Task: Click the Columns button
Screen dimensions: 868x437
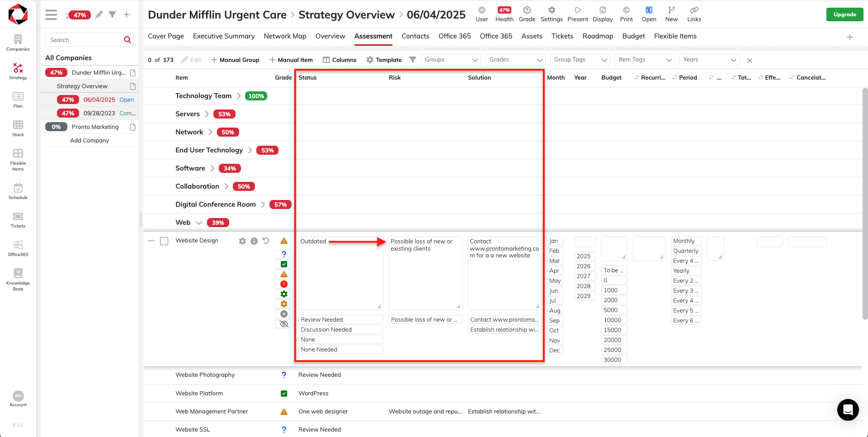Action: tap(340, 60)
